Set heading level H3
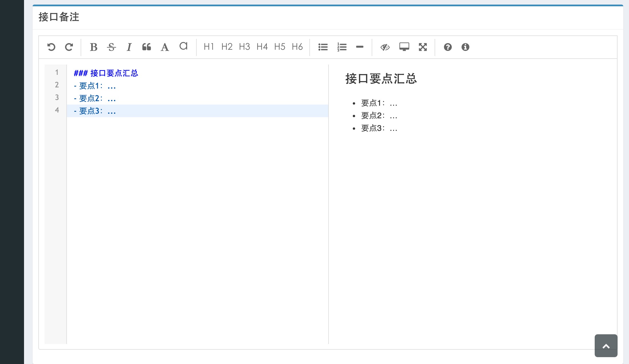The height and width of the screenshot is (364, 629). (x=244, y=47)
